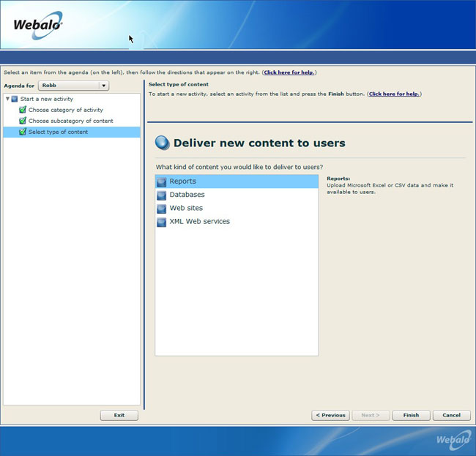476x456 pixels.
Task: Click the blue Reports list icon
Action: (162, 182)
